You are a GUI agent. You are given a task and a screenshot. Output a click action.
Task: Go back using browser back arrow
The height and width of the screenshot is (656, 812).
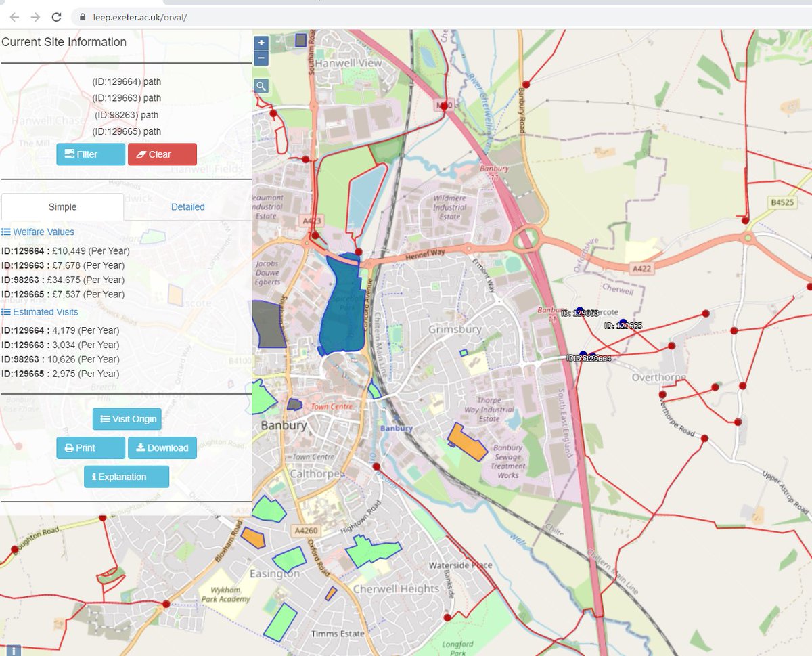pyautogui.click(x=14, y=17)
